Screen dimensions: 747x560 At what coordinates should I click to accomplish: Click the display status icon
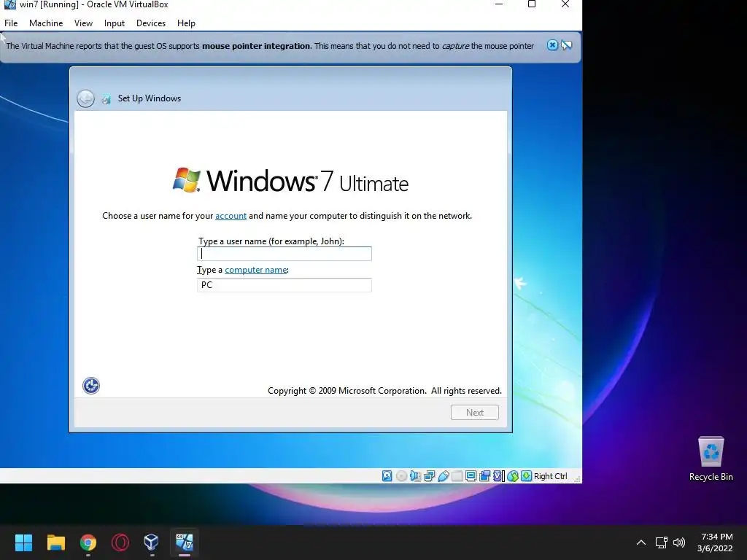click(x=471, y=475)
